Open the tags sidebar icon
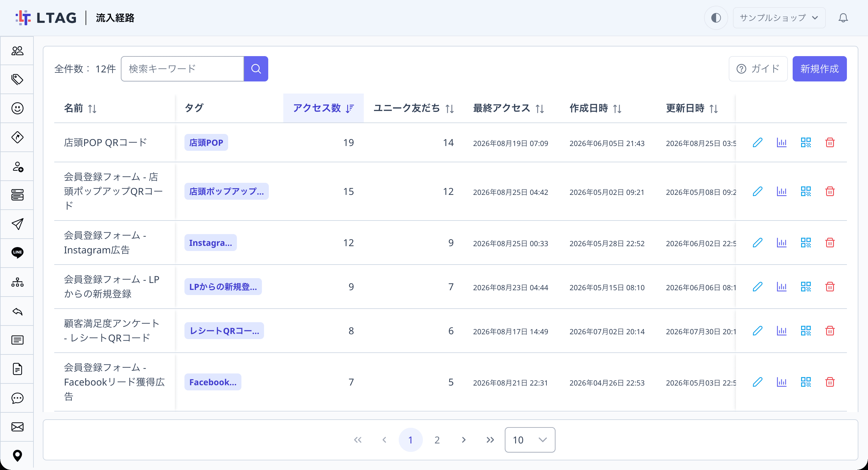The width and height of the screenshot is (868, 470). pyautogui.click(x=17, y=80)
